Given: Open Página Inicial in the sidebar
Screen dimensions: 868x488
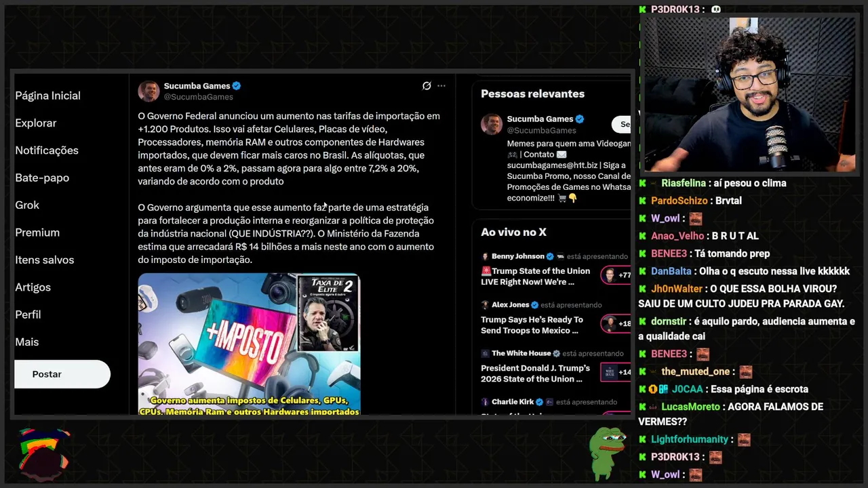Looking at the screenshot, I should coord(47,96).
